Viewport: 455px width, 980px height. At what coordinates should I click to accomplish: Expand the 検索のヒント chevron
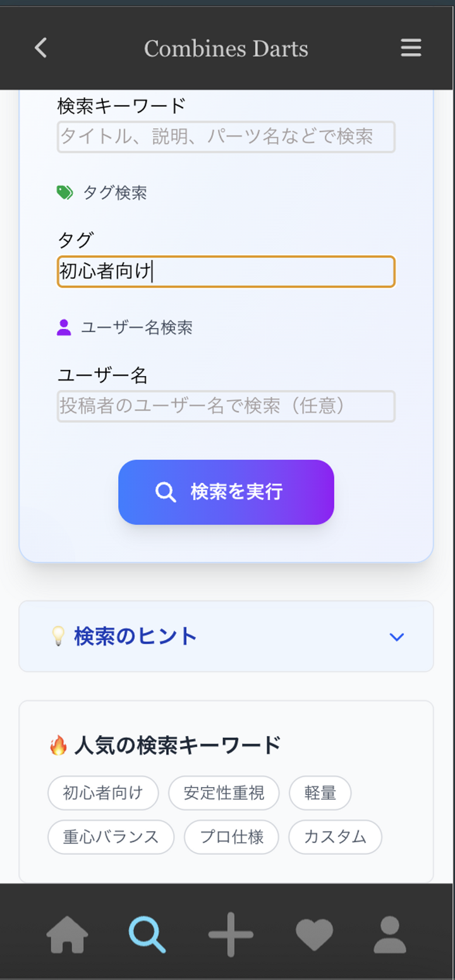396,637
